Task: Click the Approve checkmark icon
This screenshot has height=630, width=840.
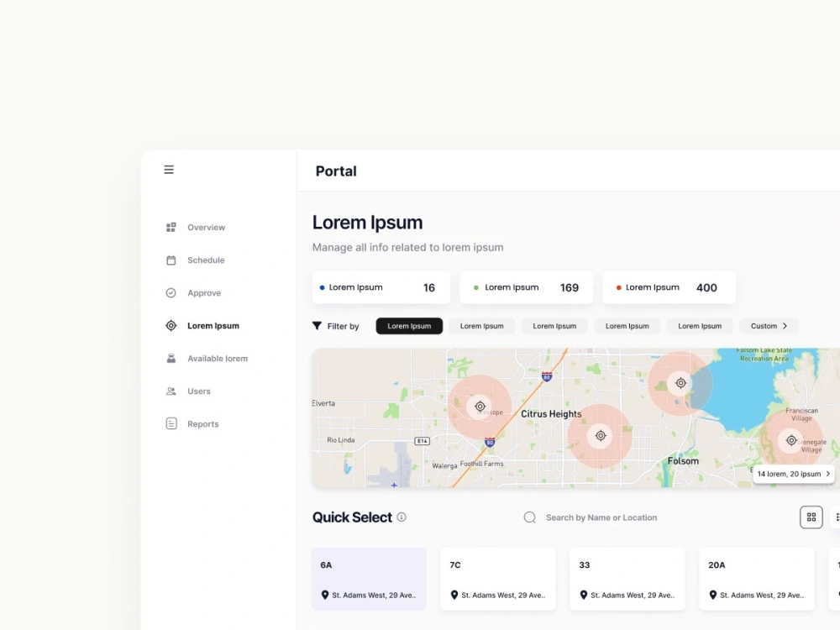Action: coord(171,293)
